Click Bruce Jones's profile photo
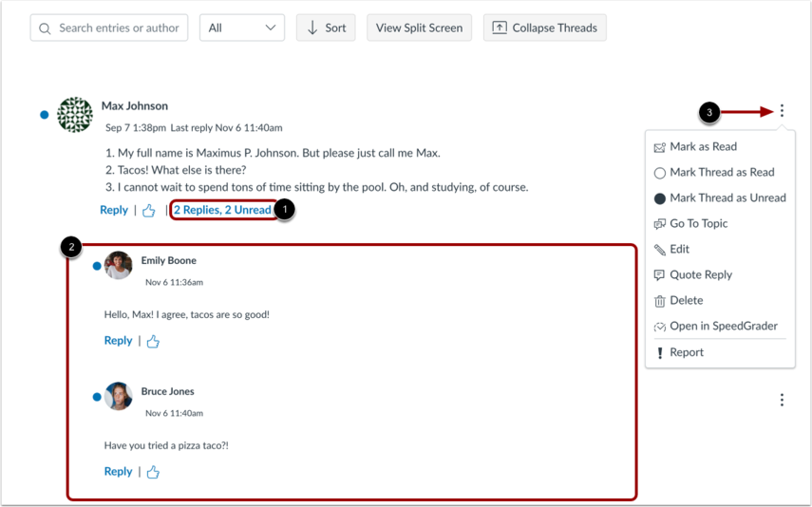 point(119,396)
